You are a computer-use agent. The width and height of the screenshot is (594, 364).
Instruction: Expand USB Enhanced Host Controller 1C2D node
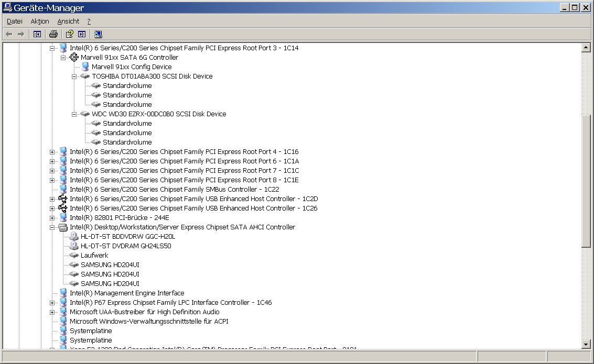click(52, 199)
